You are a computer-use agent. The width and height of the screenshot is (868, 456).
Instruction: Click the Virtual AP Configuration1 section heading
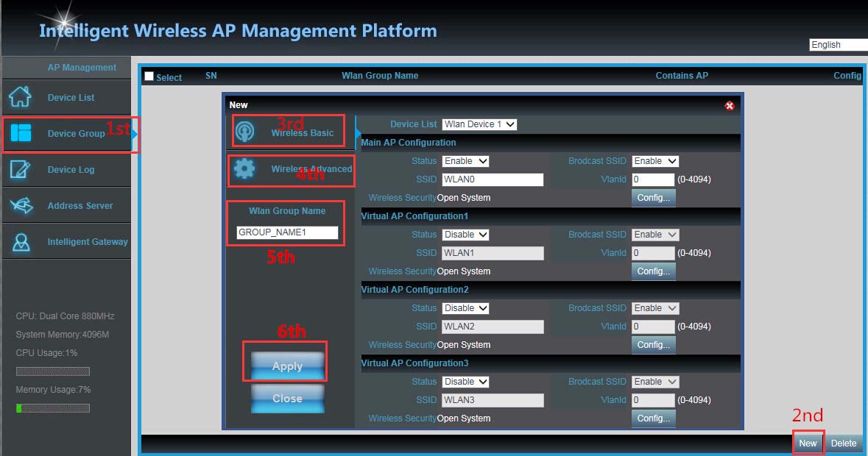pos(414,216)
